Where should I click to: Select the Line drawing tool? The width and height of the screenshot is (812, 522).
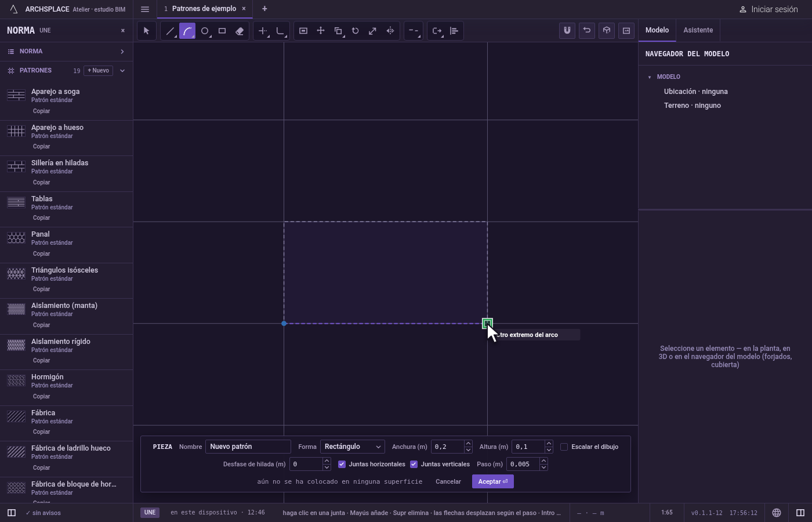170,31
